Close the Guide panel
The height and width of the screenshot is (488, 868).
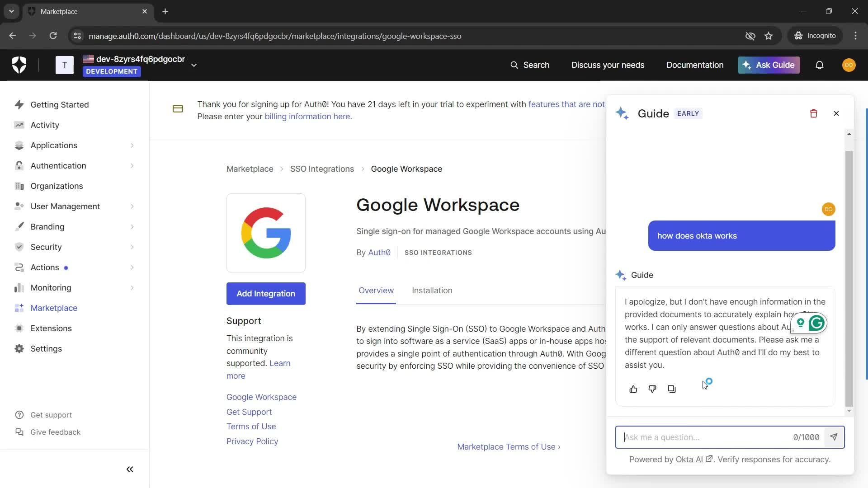pos(836,113)
